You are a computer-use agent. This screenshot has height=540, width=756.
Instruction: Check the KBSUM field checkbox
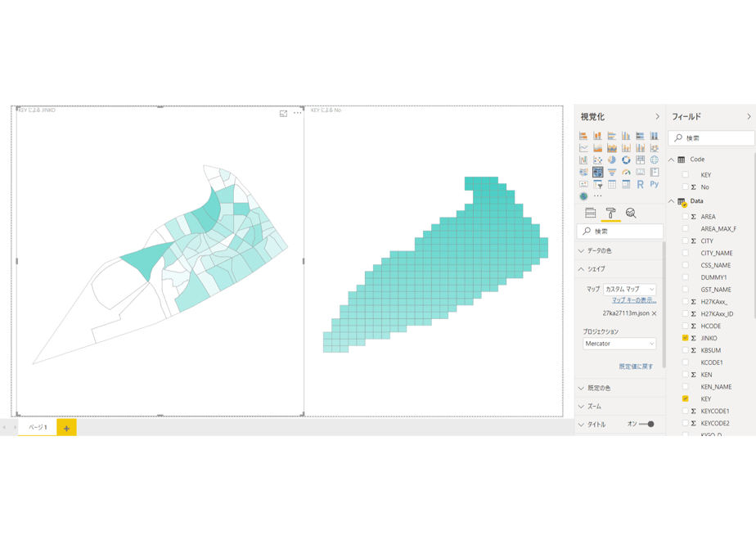[685, 350]
